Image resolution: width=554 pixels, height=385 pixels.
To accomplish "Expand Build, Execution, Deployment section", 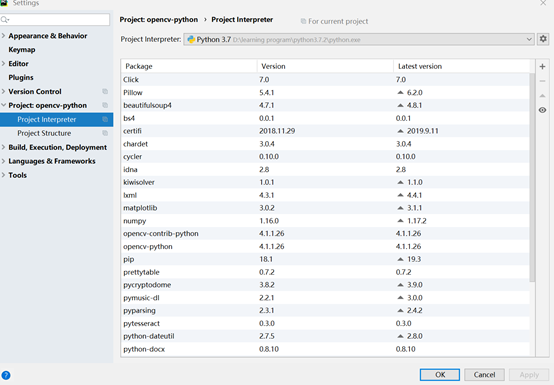I will [x=4, y=147].
